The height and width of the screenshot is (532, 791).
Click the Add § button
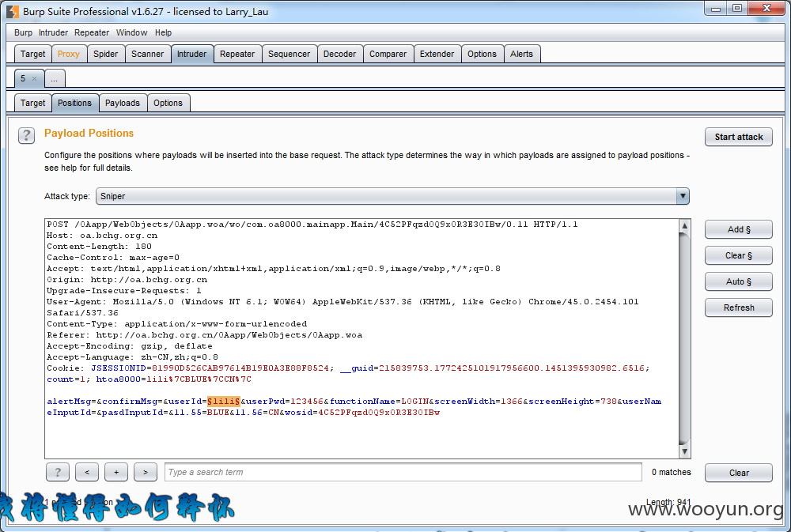[739, 229]
